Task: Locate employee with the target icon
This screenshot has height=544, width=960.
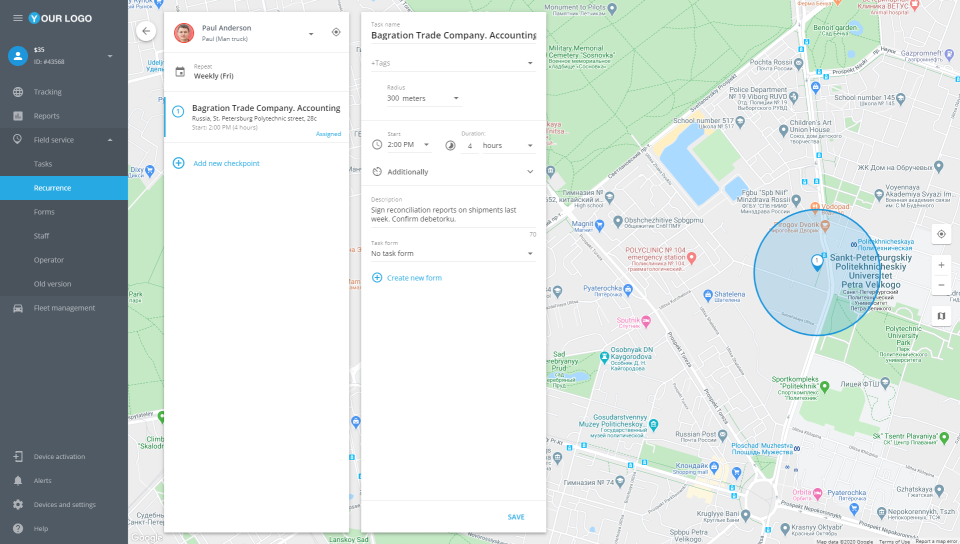Action: (x=336, y=32)
